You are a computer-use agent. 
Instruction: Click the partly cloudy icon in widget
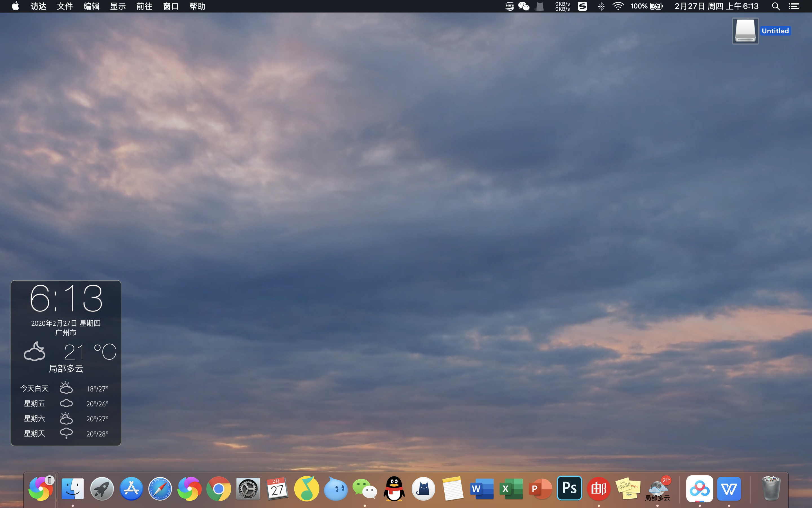pyautogui.click(x=34, y=351)
